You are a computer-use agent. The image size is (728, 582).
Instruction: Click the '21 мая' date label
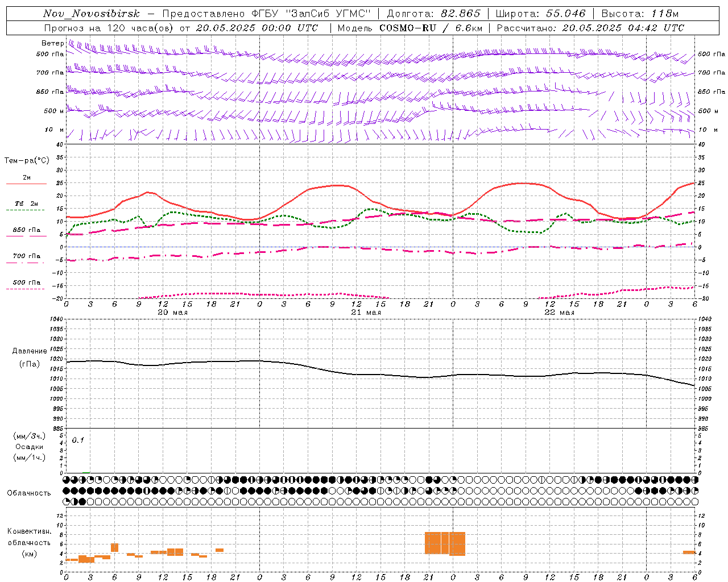pyautogui.click(x=366, y=313)
